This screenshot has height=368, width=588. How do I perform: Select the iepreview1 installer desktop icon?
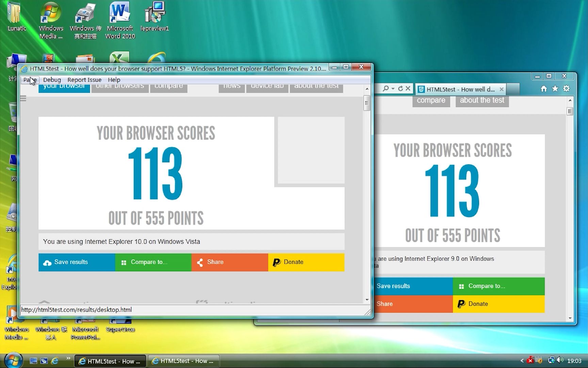pyautogui.click(x=154, y=17)
